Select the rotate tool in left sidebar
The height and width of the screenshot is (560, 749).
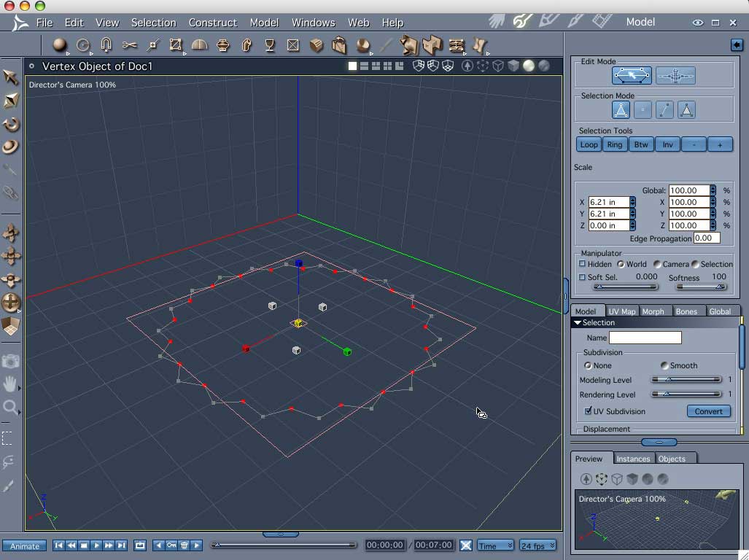pos(10,125)
